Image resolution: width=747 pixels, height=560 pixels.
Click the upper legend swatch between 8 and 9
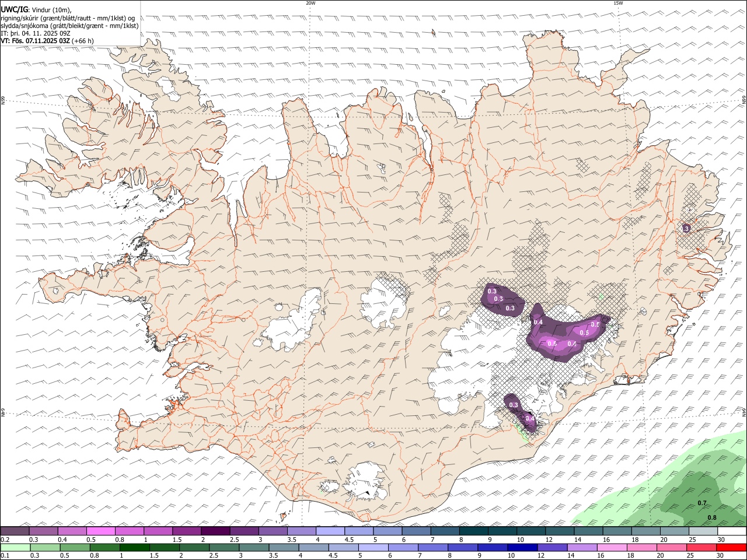click(x=474, y=531)
